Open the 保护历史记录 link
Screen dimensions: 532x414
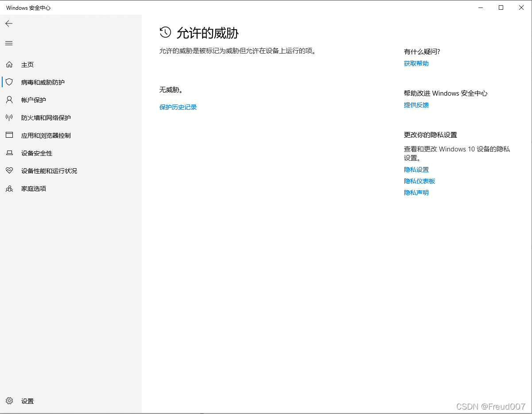pos(178,107)
